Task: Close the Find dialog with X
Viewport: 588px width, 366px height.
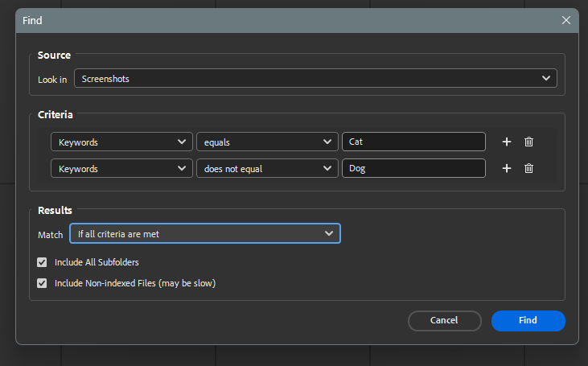Action: pyautogui.click(x=566, y=20)
